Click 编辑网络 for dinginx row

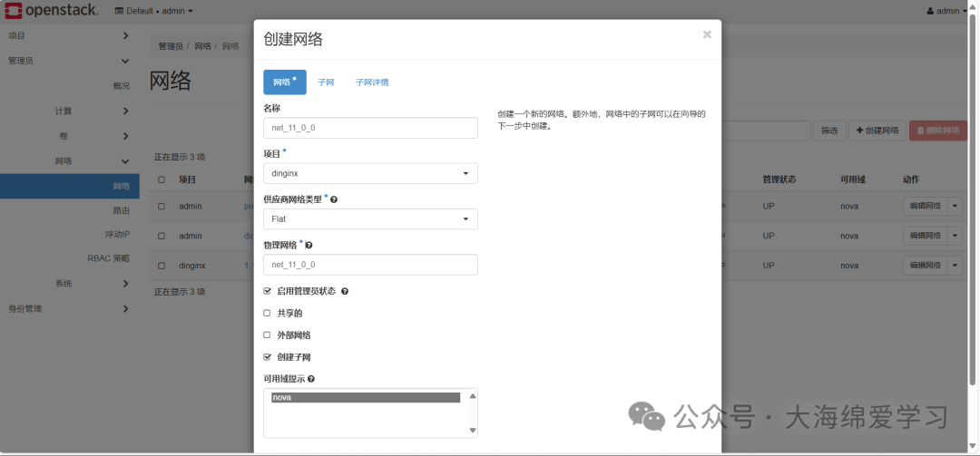pyautogui.click(x=925, y=266)
